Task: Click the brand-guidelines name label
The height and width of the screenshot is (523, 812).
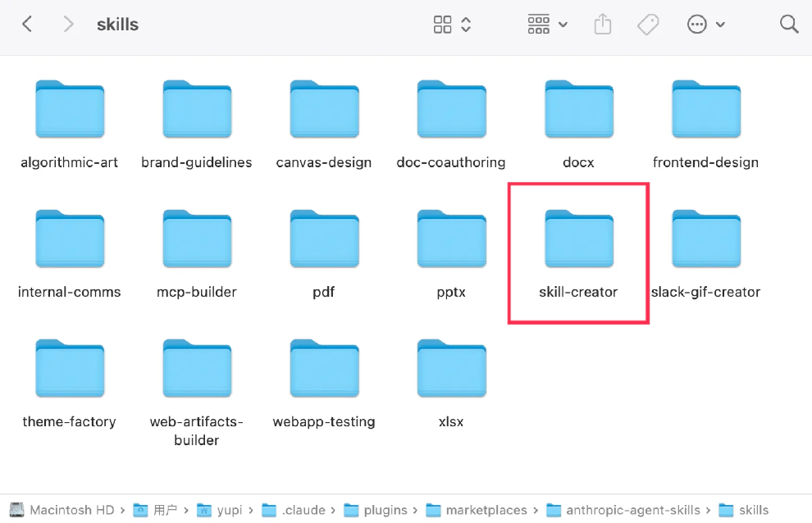Action: (197, 162)
